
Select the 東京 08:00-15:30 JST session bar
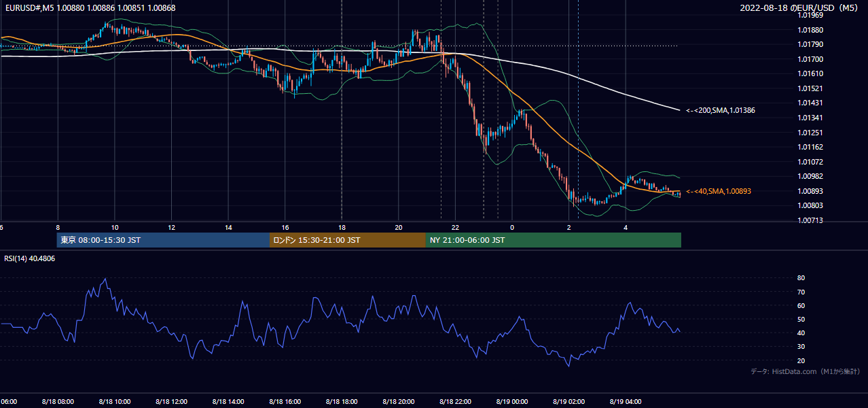coord(164,240)
